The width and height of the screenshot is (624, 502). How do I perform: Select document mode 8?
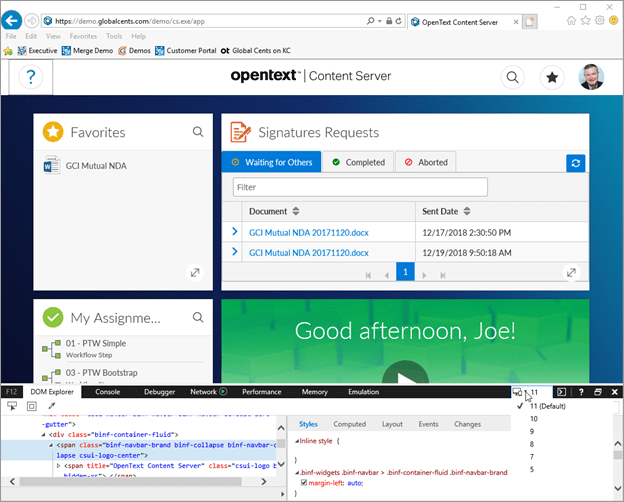532,444
